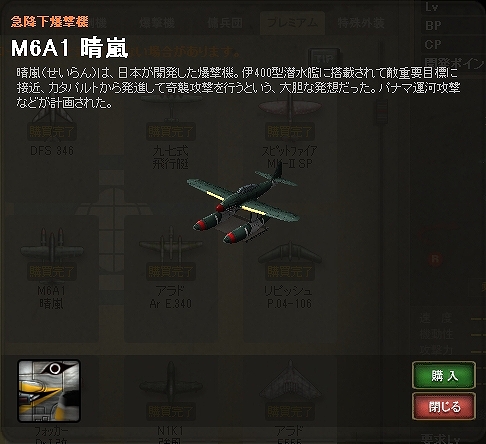Click the aircraft list vertical scrollbar handle
This screenshot has width=486, height=444.
point(382,112)
